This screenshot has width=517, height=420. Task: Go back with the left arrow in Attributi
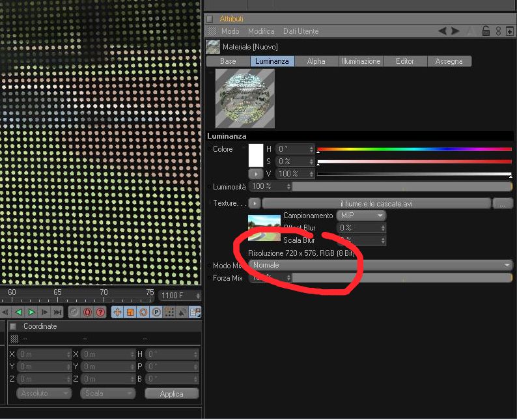[442, 31]
